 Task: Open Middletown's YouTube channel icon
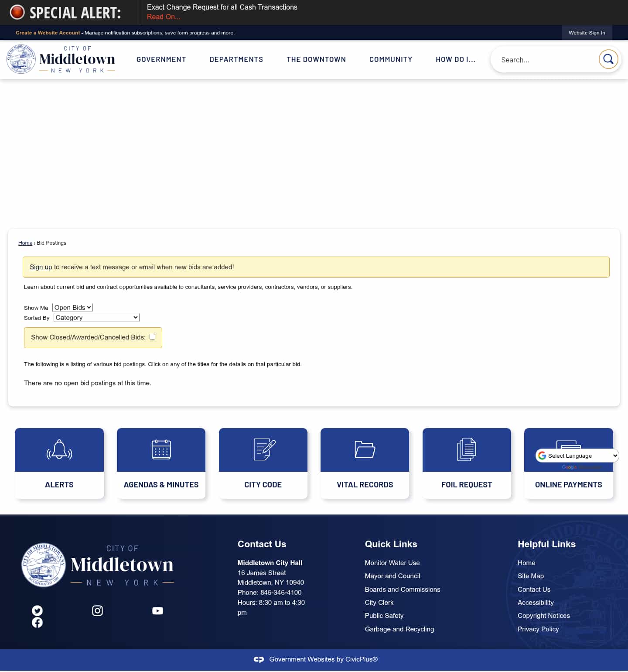[157, 611]
